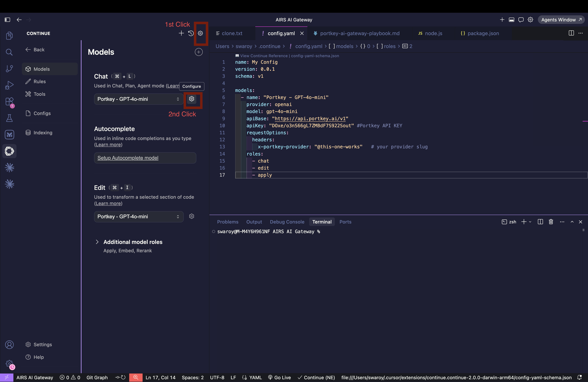Screen dimensions: 588x382
Task: Open new terminal launch profile dropdown arrow
Action: coord(530,222)
